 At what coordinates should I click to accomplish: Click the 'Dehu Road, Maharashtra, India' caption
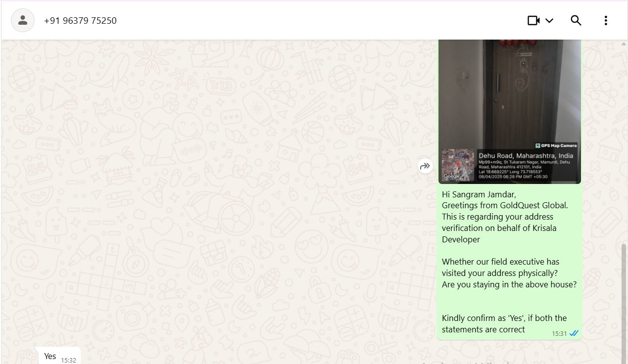pos(526,156)
